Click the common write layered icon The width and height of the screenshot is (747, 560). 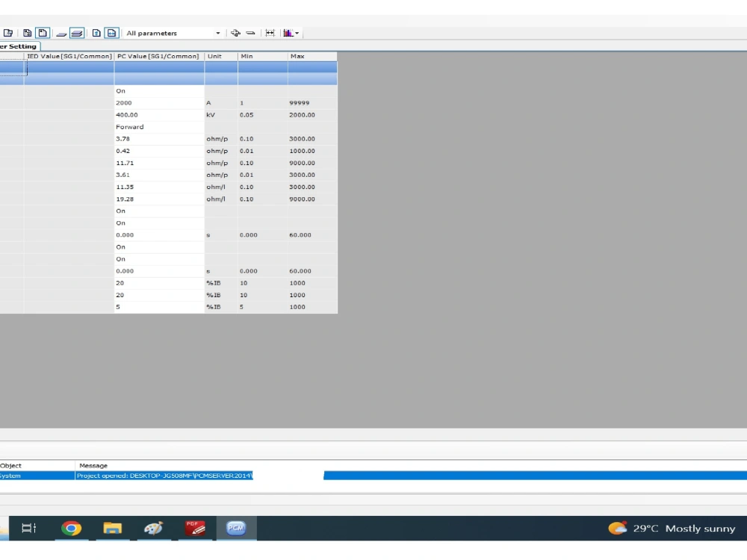click(77, 33)
